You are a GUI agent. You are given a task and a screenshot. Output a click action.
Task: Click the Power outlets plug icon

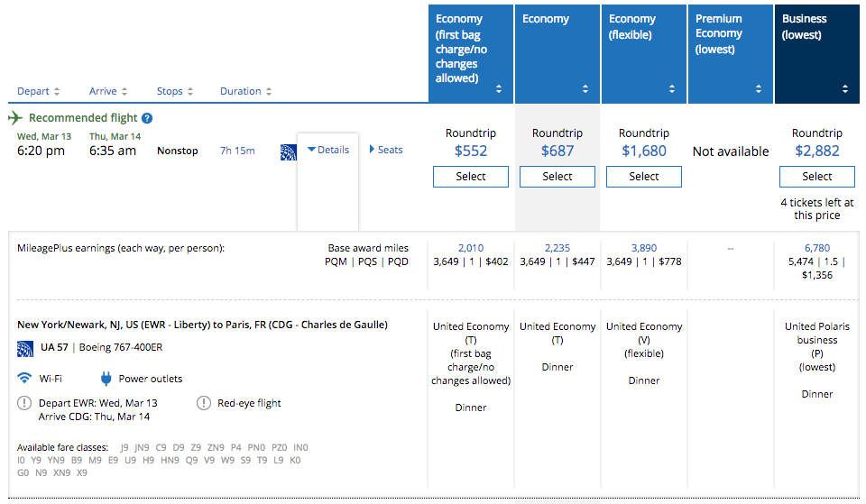point(106,379)
